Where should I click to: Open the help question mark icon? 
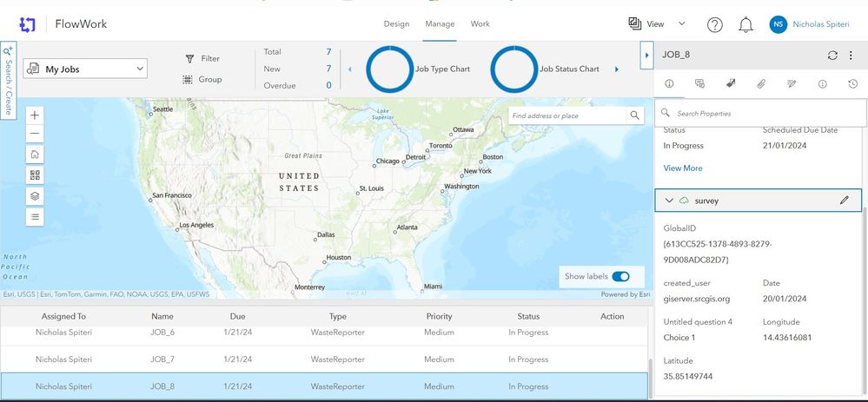tap(715, 24)
